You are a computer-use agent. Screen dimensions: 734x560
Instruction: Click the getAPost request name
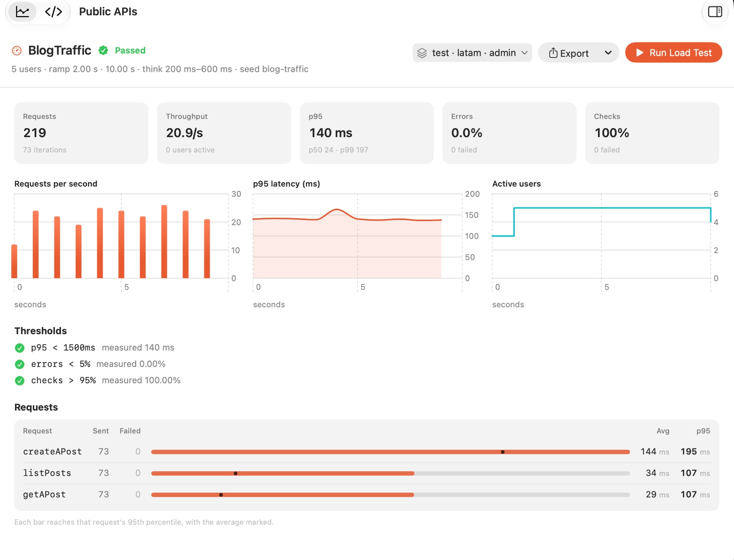(45, 495)
